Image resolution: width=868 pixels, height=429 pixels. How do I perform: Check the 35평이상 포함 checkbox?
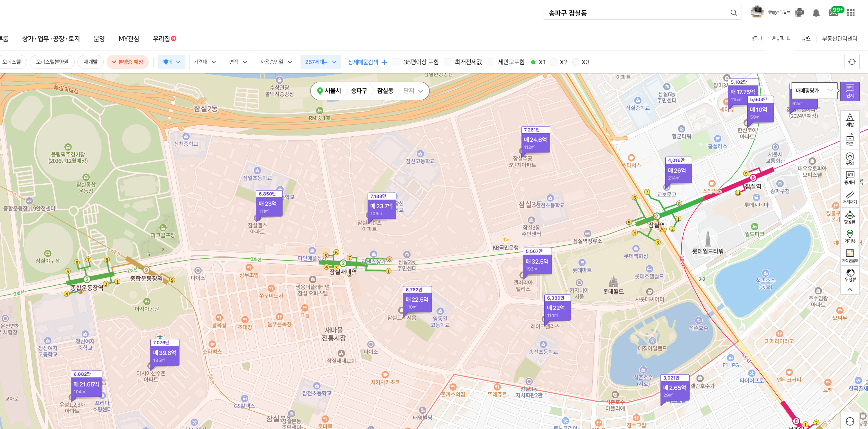coord(396,62)
